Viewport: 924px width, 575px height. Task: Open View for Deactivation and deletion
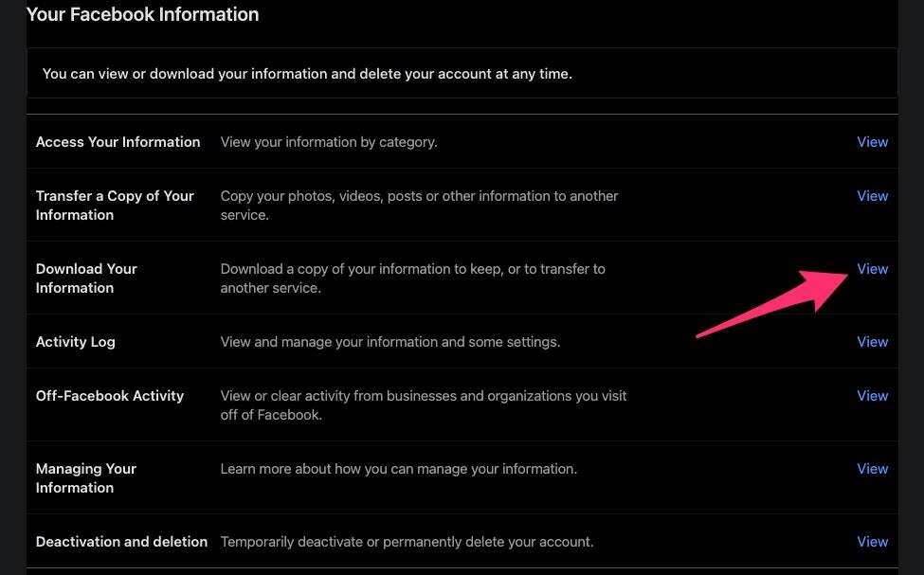pyautogui.click(x=872, y=542)
